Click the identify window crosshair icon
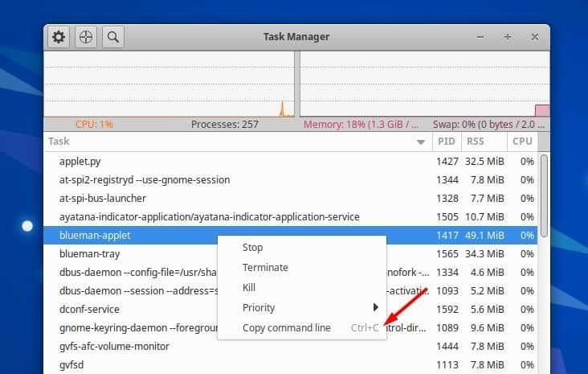The image size is (588, 374). coord(86,37)
